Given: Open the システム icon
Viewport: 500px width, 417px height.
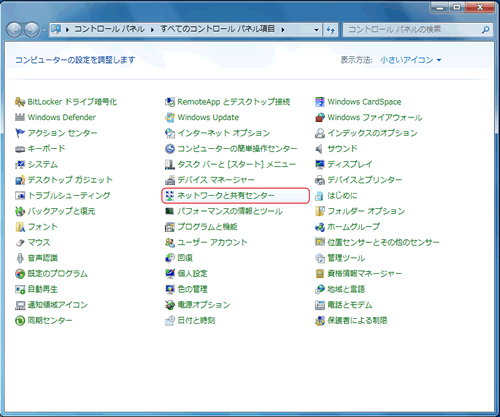Looking at the screenshot, I should 20,164.
